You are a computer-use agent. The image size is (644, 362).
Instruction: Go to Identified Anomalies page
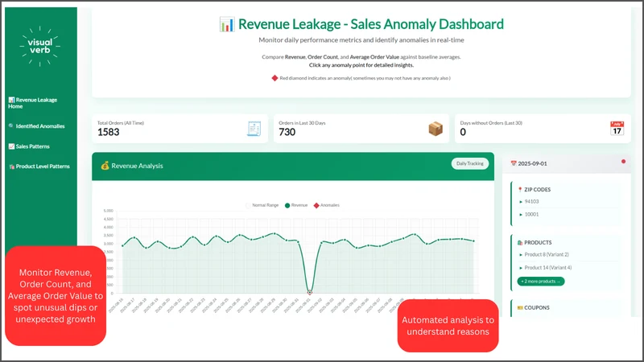36,126
